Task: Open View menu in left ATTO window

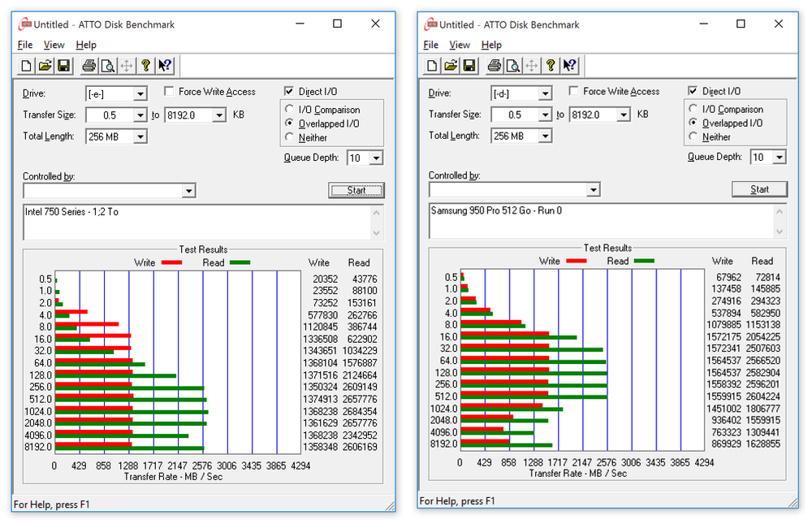Action: click(x=54, y=45)
